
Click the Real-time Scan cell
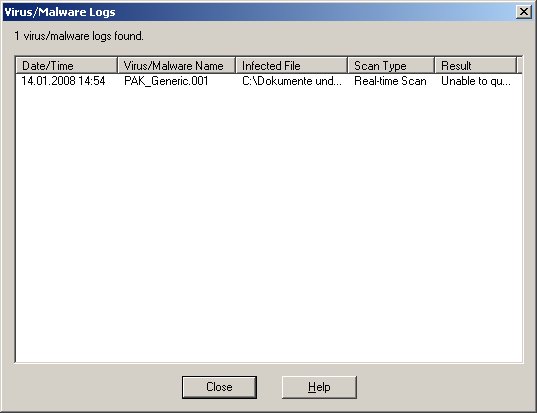(x=390, y=81)
